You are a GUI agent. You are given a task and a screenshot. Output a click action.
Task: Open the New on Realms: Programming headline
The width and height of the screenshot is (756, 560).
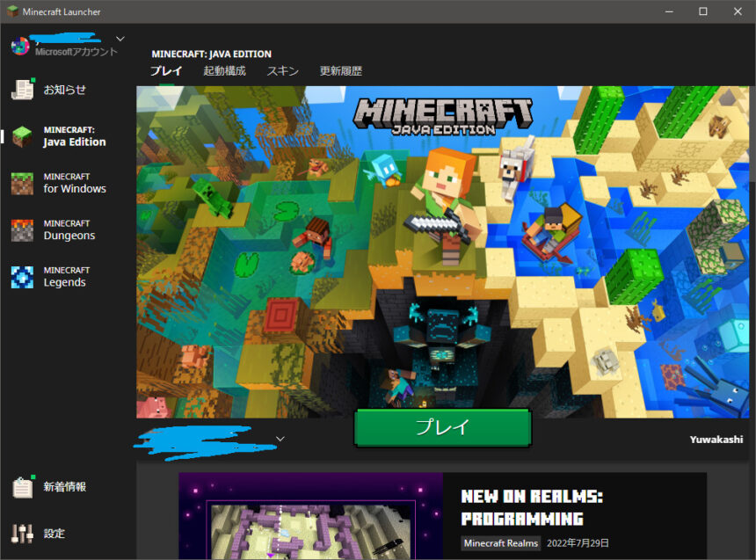click(x=532, y=507)
